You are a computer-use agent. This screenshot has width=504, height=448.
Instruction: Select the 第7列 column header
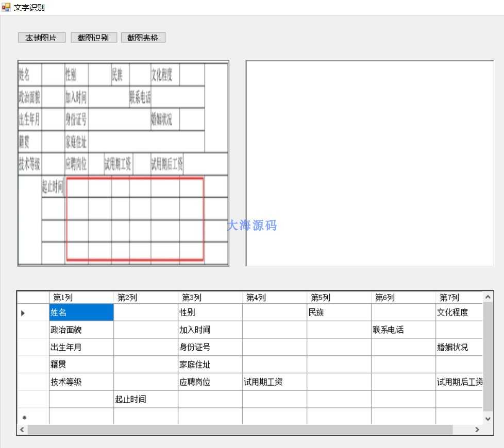pos(459,298)
